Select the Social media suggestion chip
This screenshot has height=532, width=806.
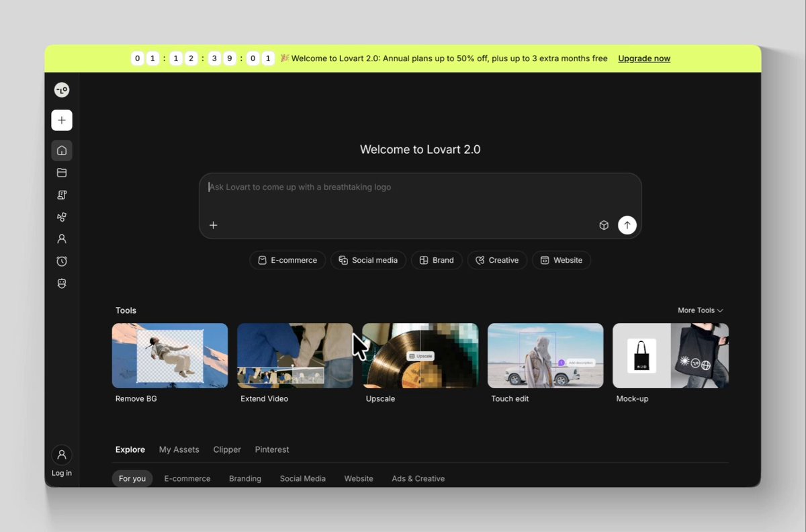368,260
